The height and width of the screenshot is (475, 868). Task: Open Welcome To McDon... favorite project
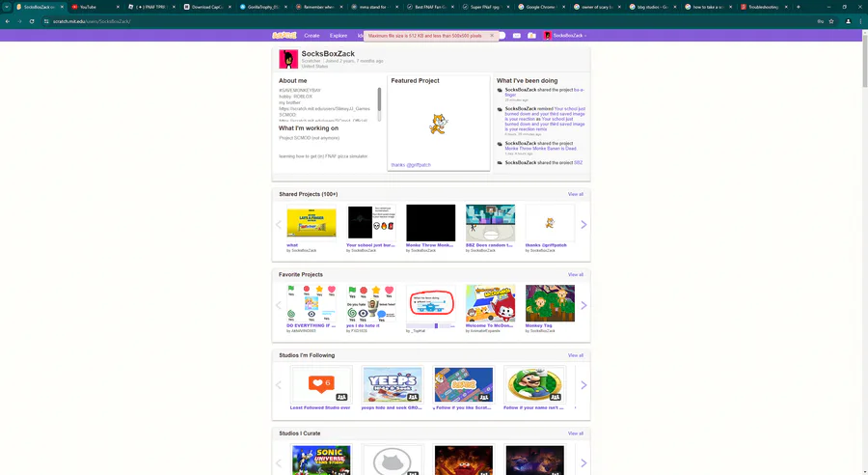491,303
